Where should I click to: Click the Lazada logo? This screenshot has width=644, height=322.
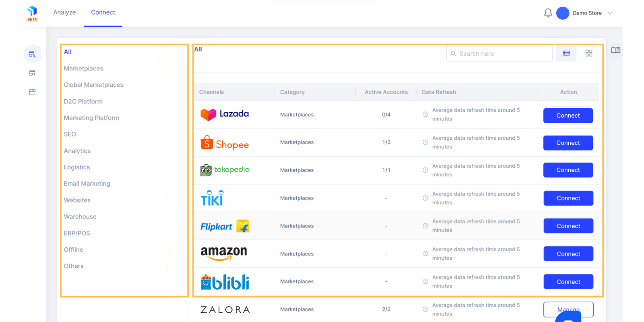pos(225,114)
